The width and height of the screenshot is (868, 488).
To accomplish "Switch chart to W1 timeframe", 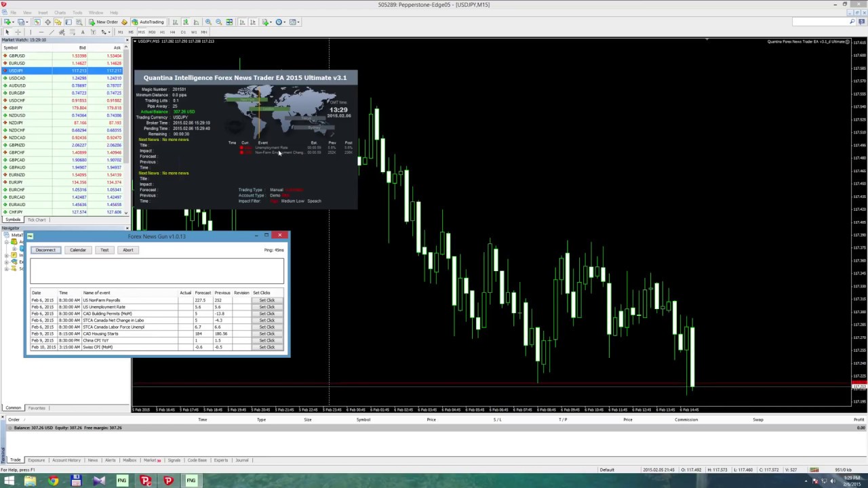I will click(x=194, y=32).
